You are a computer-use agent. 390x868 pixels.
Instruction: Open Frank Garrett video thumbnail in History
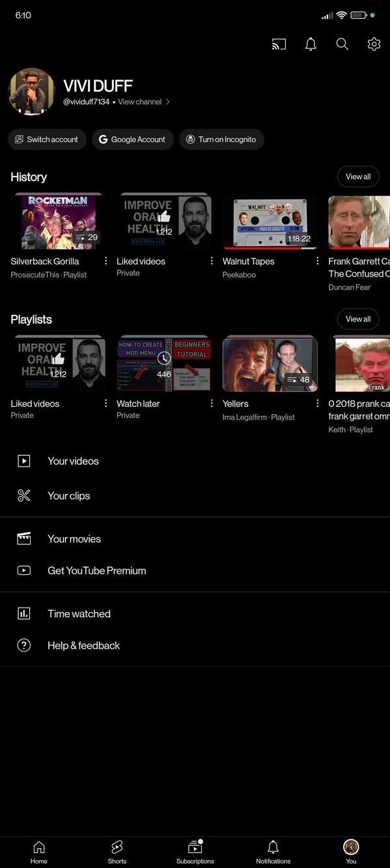359,221
